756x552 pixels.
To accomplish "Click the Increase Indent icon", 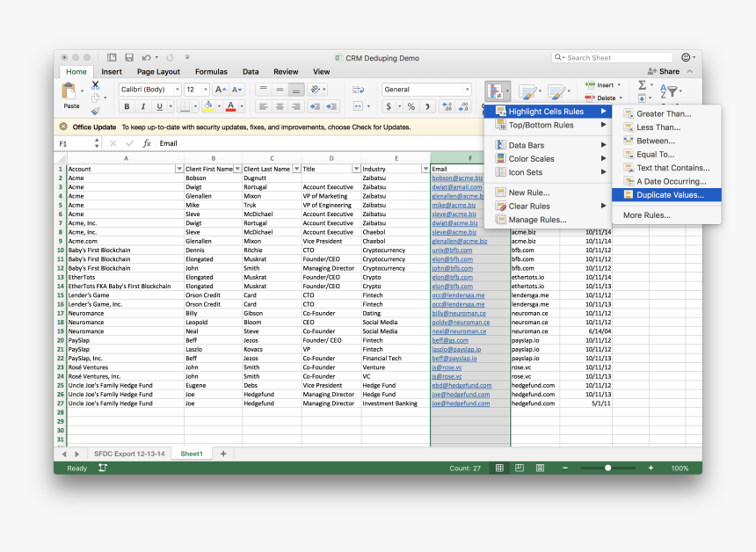I will click(x=331, y=106).
